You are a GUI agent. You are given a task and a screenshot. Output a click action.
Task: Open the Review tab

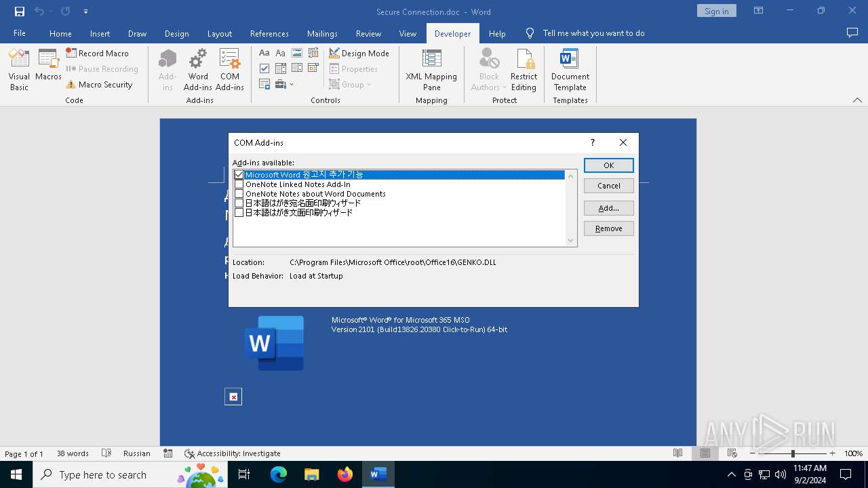pos(368,33)
